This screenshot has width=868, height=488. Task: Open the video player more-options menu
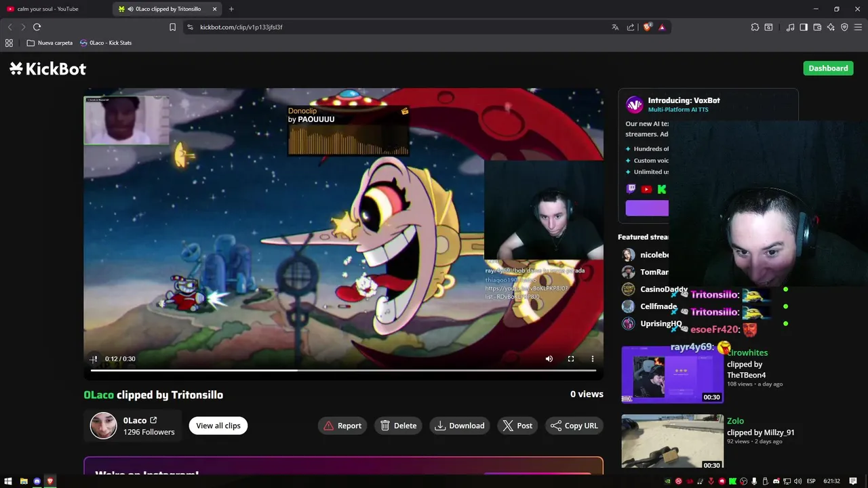pyautogui.click(x=592, y=359)
